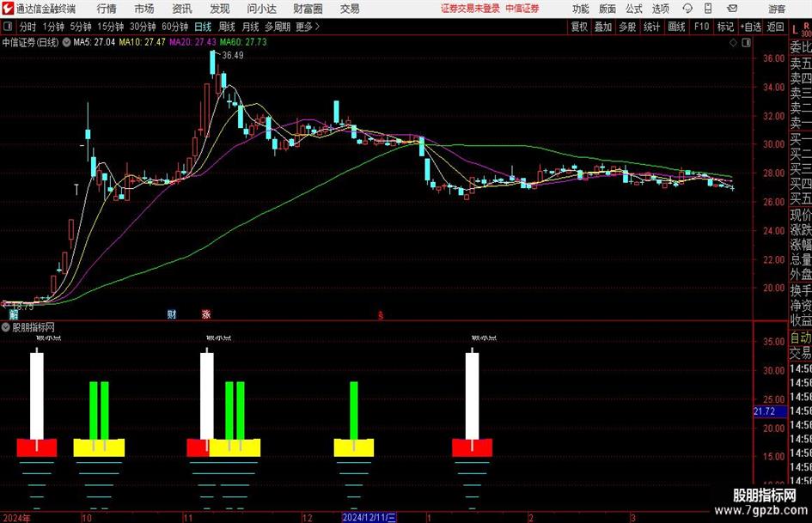
Task: Click the R 300 badge icon
Action: click(806, 29)
